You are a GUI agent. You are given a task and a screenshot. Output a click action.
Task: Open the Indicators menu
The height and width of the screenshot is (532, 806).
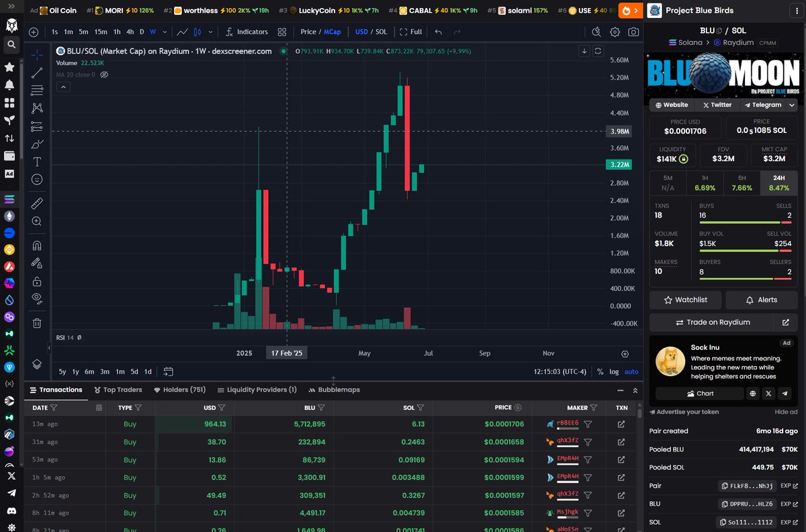click(246, 32)
